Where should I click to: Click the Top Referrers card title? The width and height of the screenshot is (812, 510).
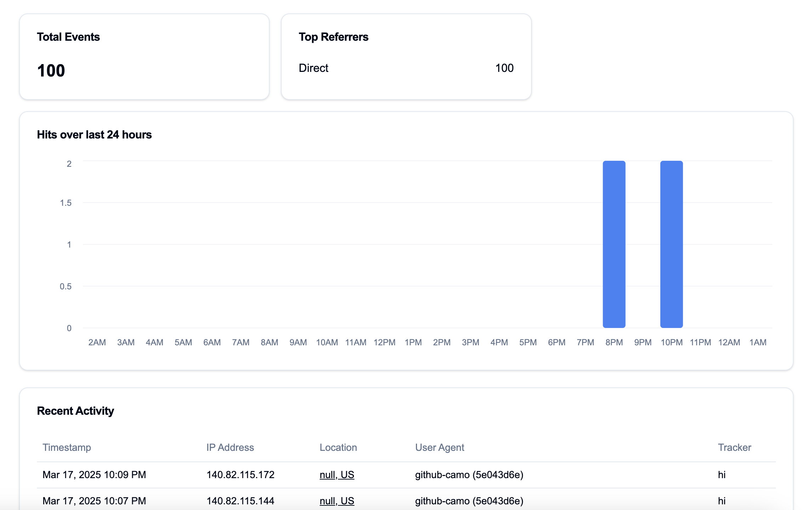pyautogui.click(x=333, y=37)
